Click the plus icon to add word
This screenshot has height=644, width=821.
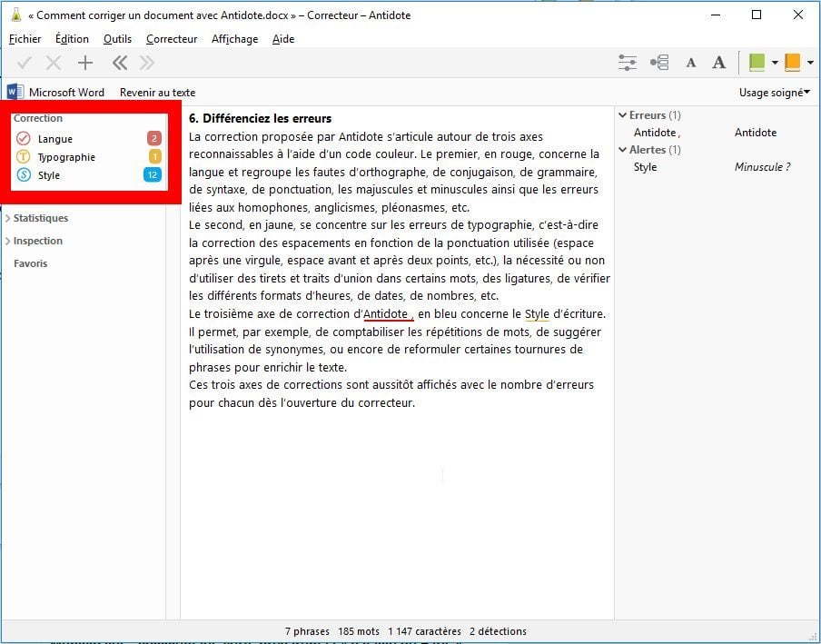coord(84,64)
